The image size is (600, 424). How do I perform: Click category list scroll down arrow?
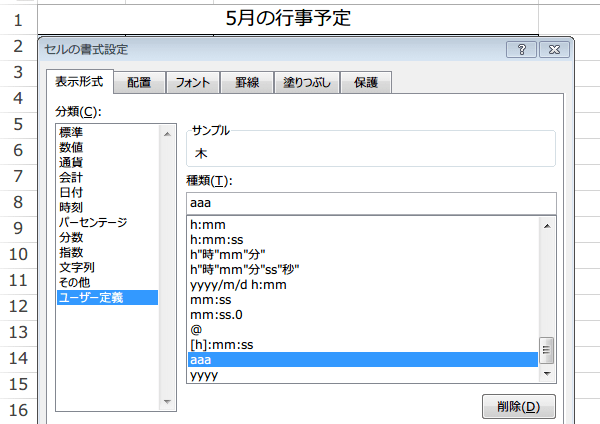pyautogui.click(x=167, y=401)
